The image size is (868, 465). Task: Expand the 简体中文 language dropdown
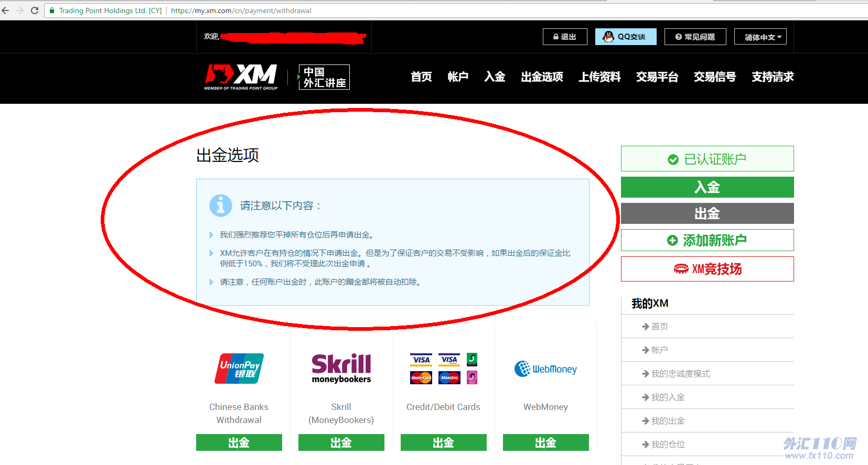point(760,37)
